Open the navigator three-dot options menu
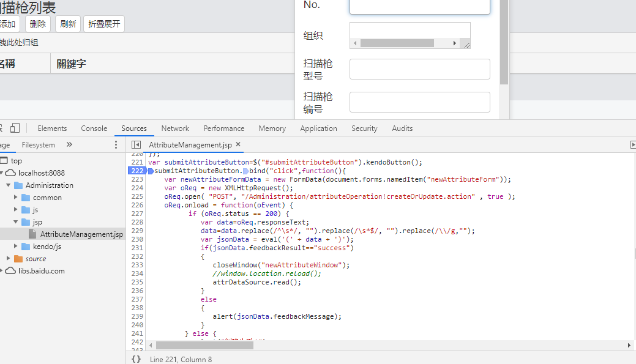The image size is (636, 364). coord(116,145)
